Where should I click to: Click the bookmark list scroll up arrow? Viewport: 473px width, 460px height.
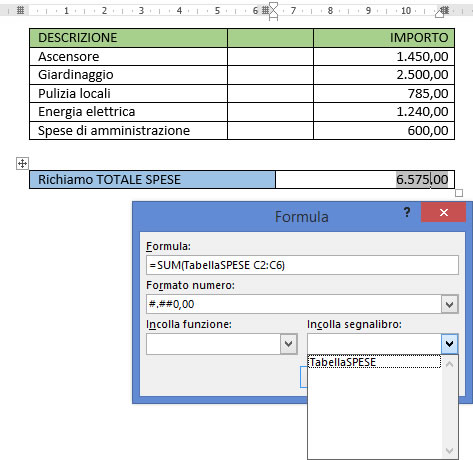pyautogui.click(x=449, y=364)
